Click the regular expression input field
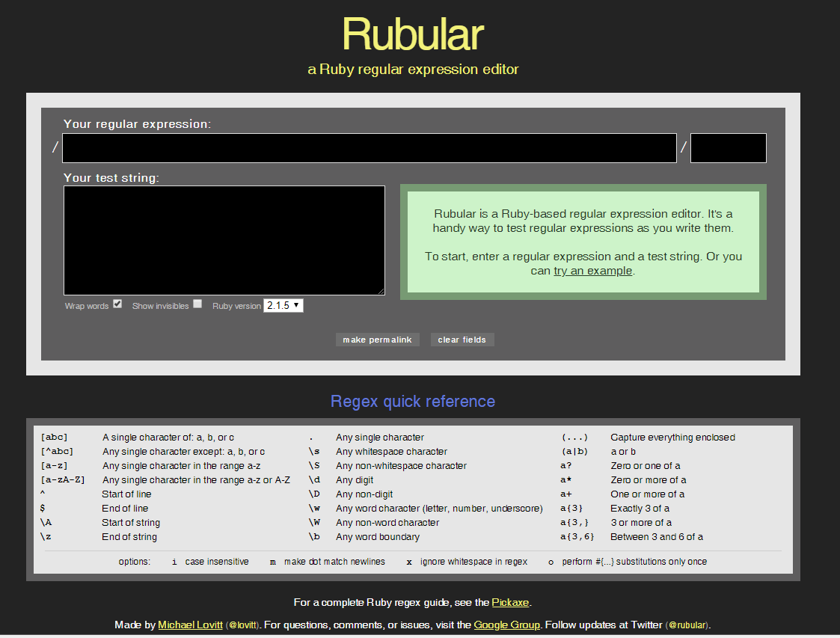 [369, 148]
